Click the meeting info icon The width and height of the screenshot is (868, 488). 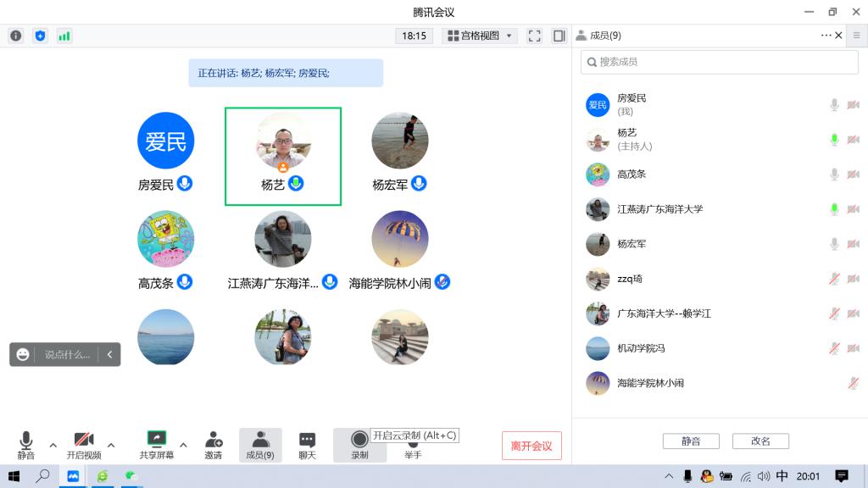coord(15,36)
